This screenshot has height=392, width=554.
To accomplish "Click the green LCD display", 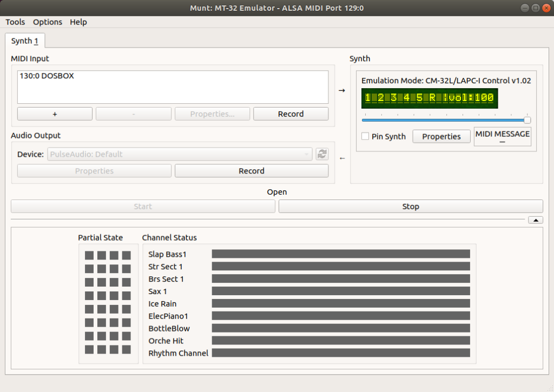I will pos(430,98).
